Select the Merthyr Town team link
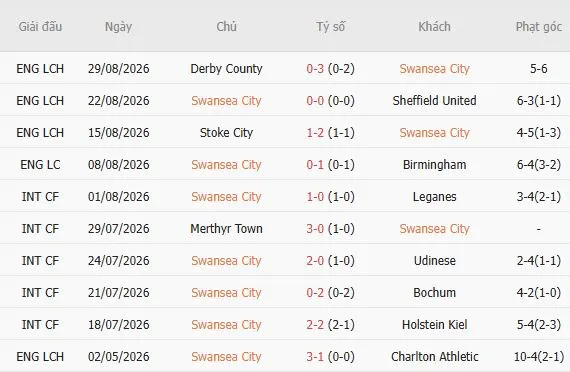The height and width of the screenshot is (372, 570). click(226, 229)
